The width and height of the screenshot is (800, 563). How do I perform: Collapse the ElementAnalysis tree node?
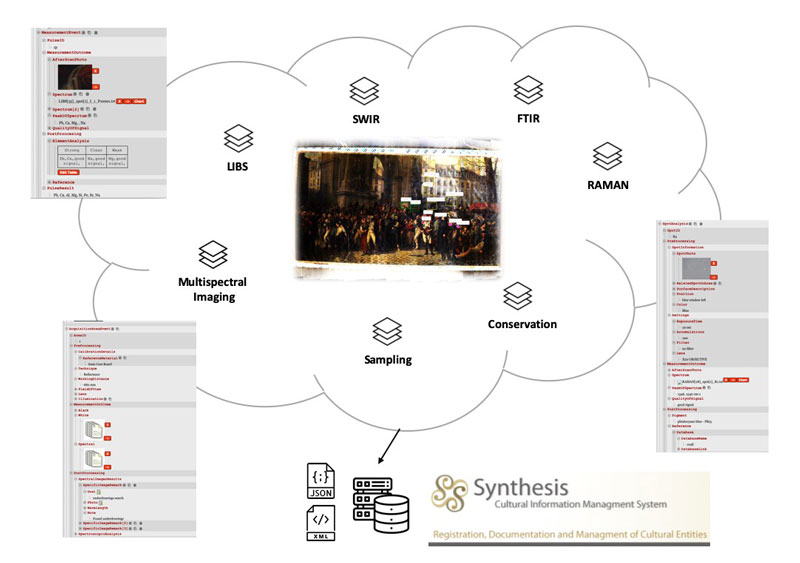pyautogui.click(x=49, y=141)
